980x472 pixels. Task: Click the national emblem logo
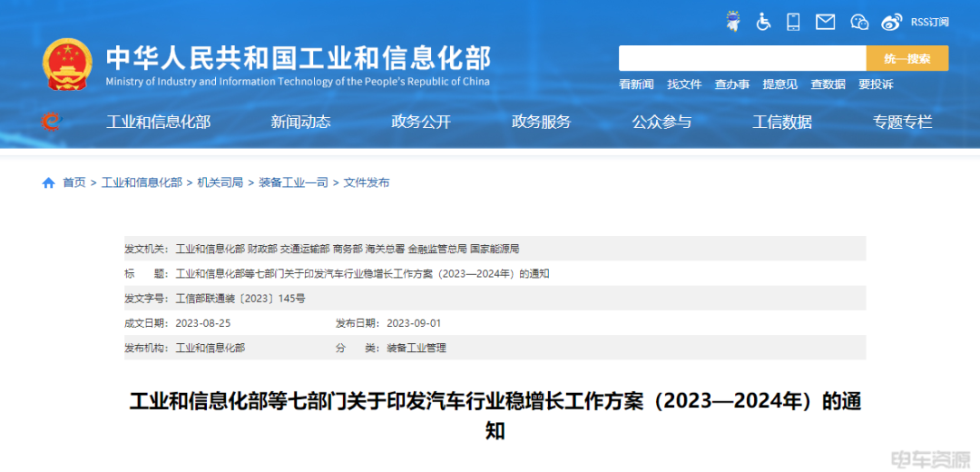pyautogui.click(x=66, y=64)
